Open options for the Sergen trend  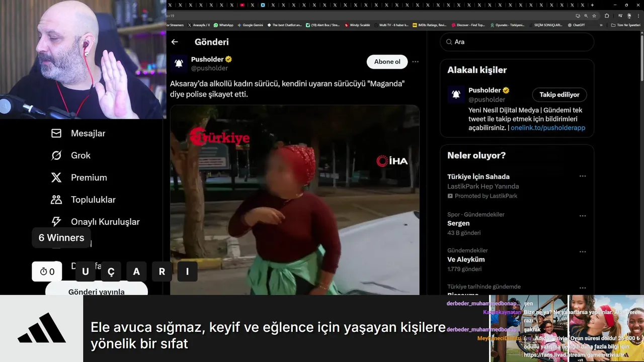tap(582, 216)
